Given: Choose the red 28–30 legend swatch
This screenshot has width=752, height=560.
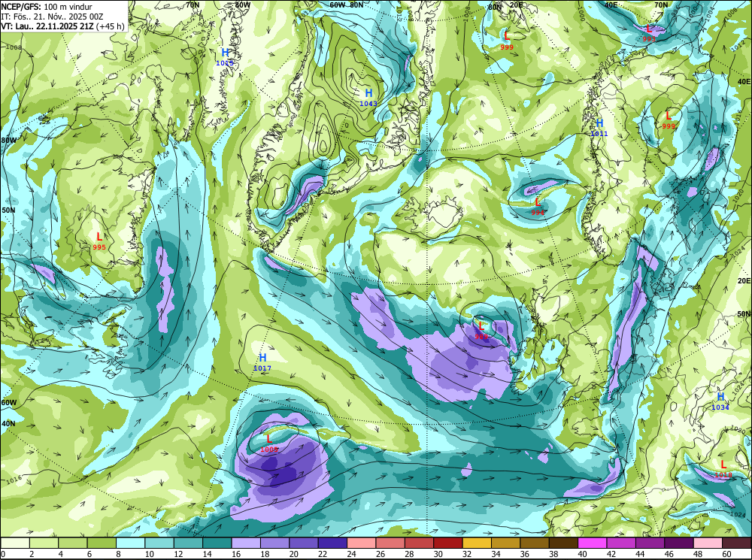Looking at the screenshot, I should coord(419,543).
